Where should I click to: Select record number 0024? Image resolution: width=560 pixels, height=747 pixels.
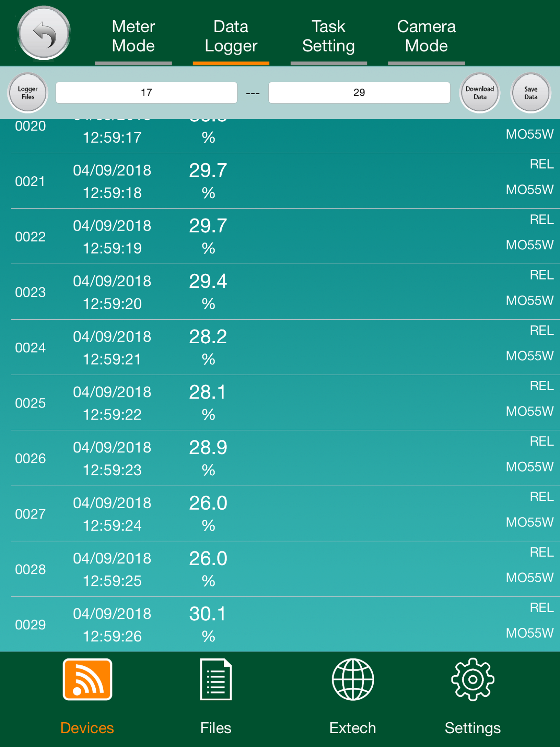30,348
